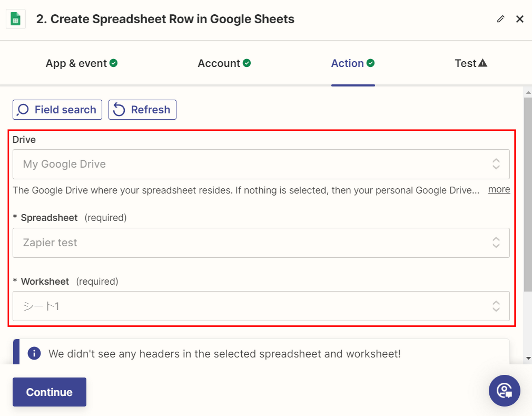Click the pencil rename step icon
Image resolution: width=532 pixels, height=416 pixels.
pos(500,19)
